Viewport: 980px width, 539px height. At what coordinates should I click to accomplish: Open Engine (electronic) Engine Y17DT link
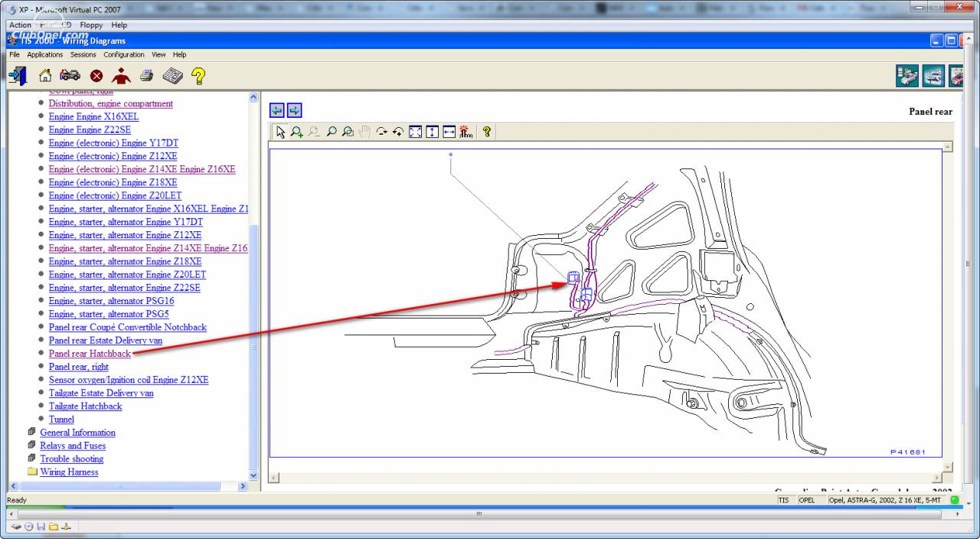(x=113, y=143)
